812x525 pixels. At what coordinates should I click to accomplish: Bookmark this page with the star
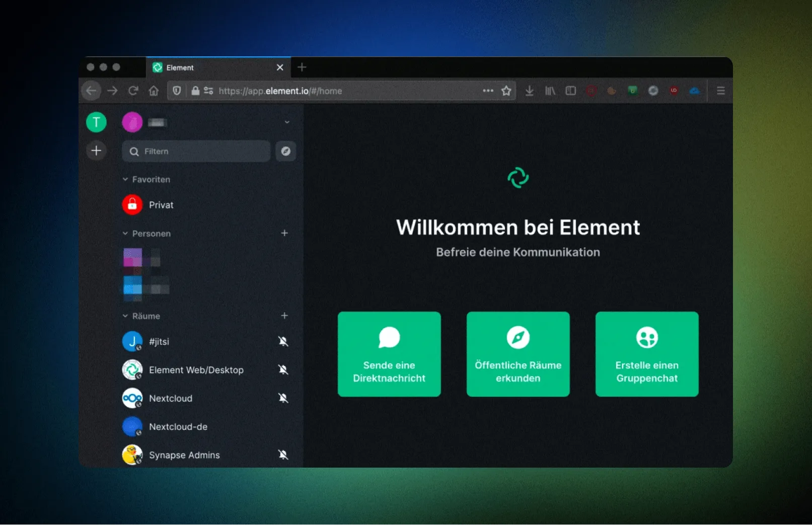point(506,91)
